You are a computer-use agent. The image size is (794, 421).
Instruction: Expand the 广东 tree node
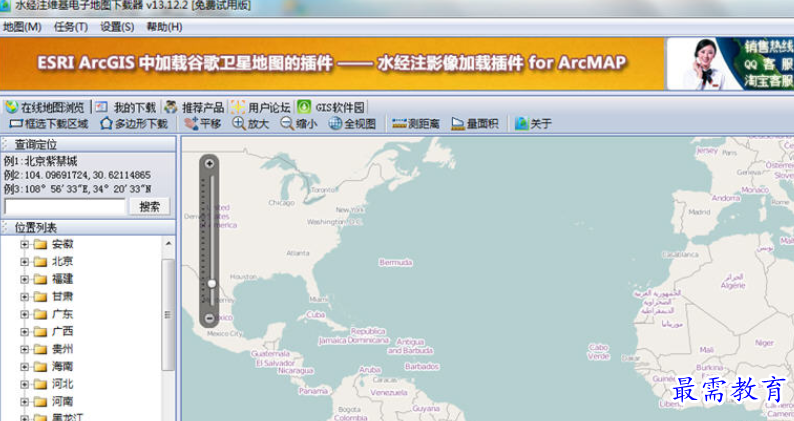coord(24,314)
